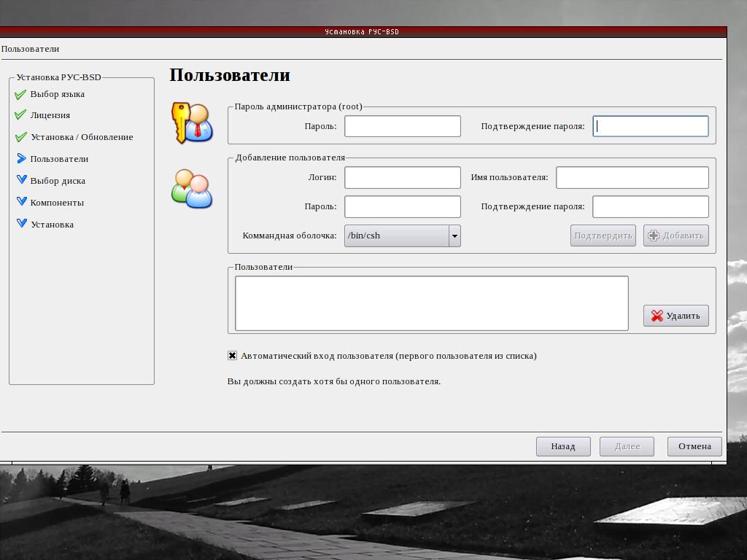Click green checkmark beside Лицензия
Viewport: 747px width, 560px height.
(20, 115)
